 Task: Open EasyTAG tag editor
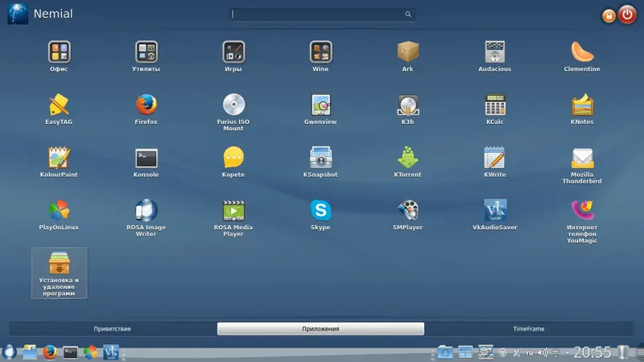pyautogui.click(x=59, y=109)
